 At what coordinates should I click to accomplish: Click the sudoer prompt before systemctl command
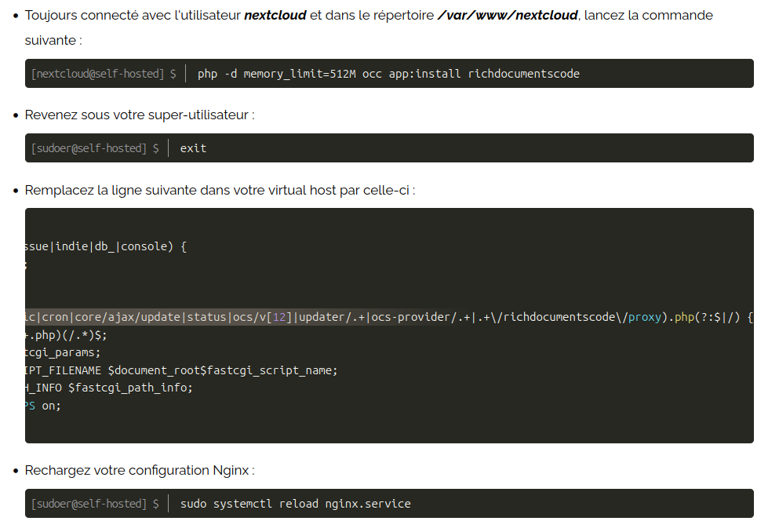point(95,504)
